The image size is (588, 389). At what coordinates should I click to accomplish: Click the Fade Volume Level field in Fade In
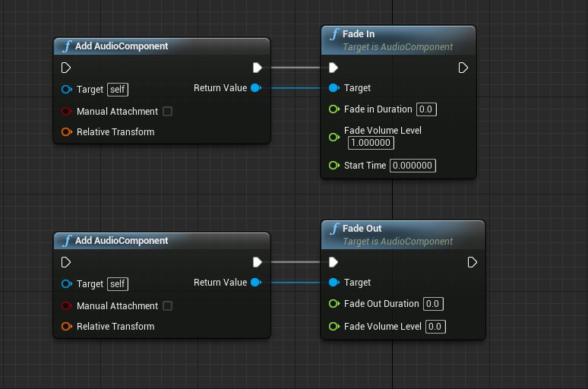(x=371, y=143)
